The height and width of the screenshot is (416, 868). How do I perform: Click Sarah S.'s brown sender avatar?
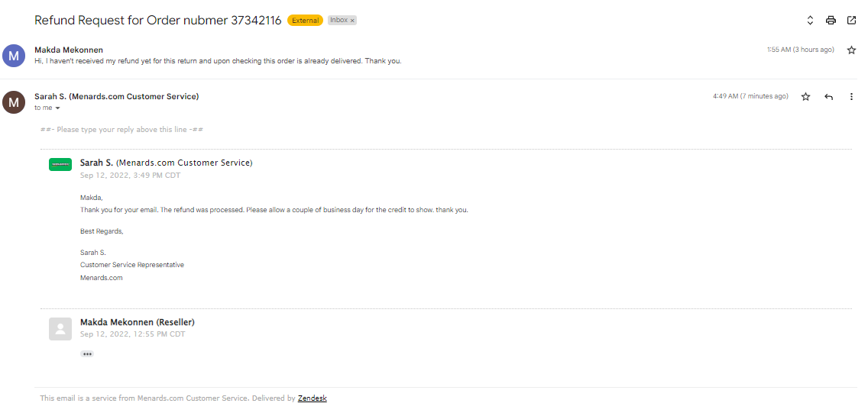(14, 102)
